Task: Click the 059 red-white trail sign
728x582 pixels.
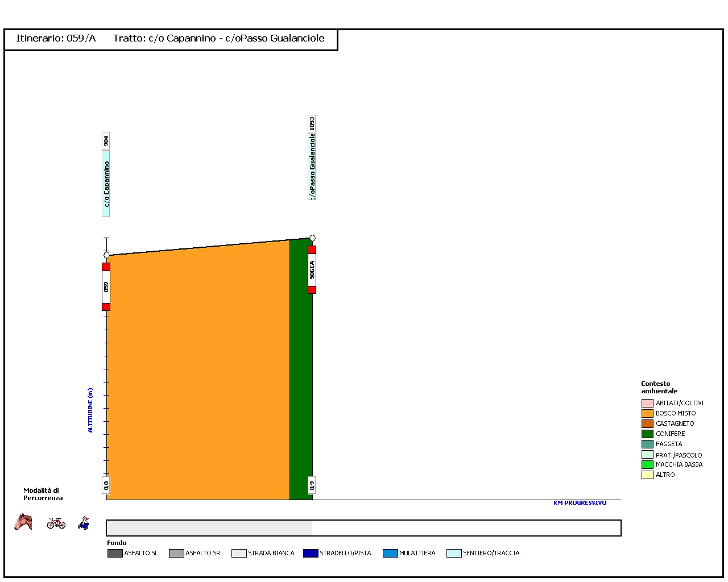Action: (106, 287)
